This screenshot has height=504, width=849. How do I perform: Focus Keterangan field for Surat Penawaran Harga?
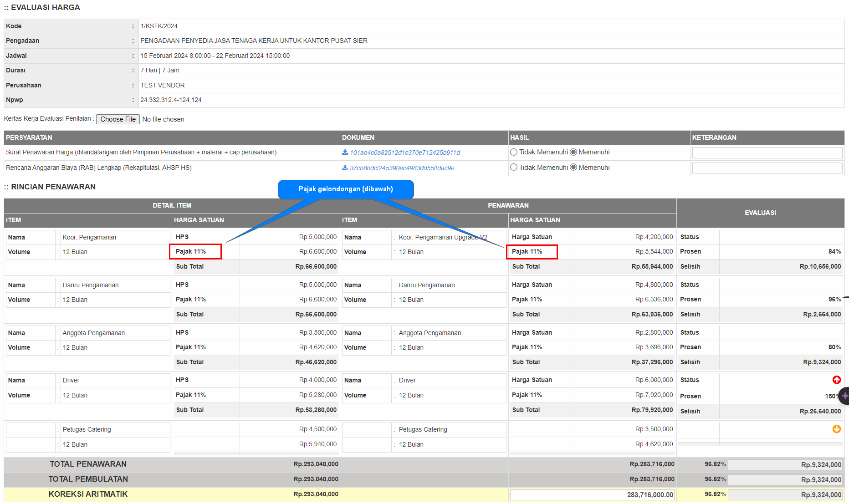click(x=767, y=153)
